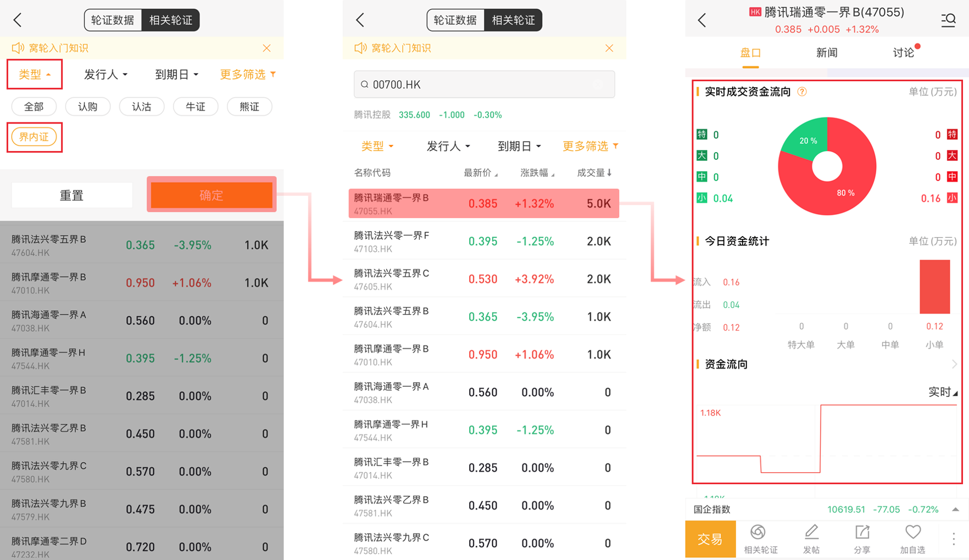
Task: Switch to 轮证数据 tab in middle panel
Action: click(x=455, y=20)
